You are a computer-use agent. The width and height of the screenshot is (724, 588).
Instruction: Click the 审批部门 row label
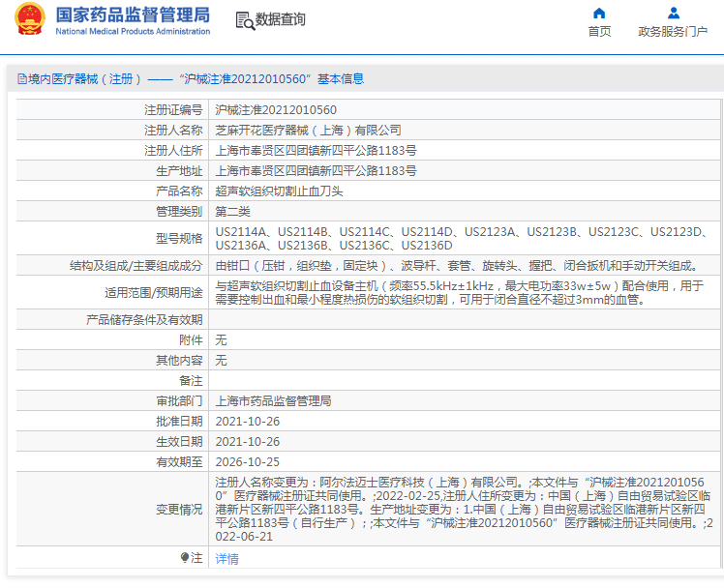point(179,400)
